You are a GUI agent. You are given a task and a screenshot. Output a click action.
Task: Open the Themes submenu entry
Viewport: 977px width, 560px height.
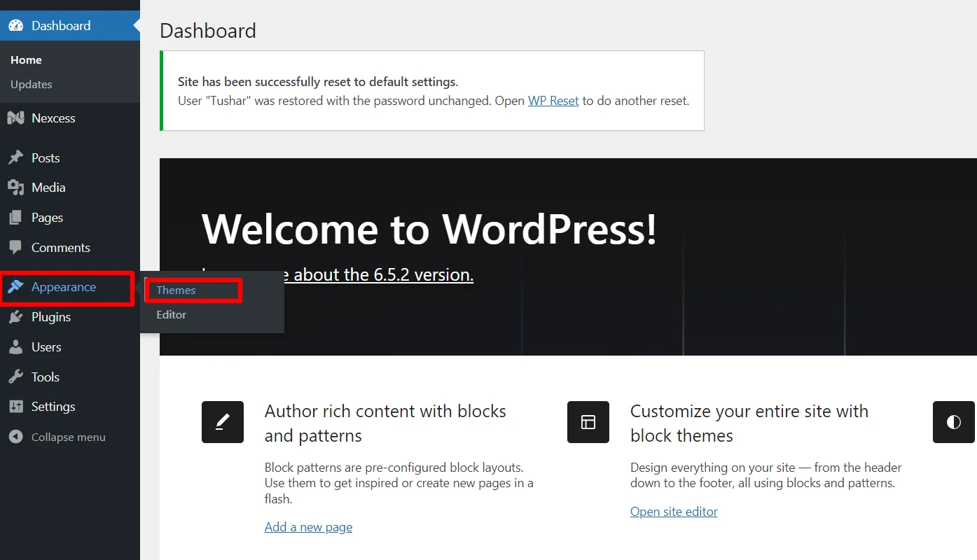176,290
